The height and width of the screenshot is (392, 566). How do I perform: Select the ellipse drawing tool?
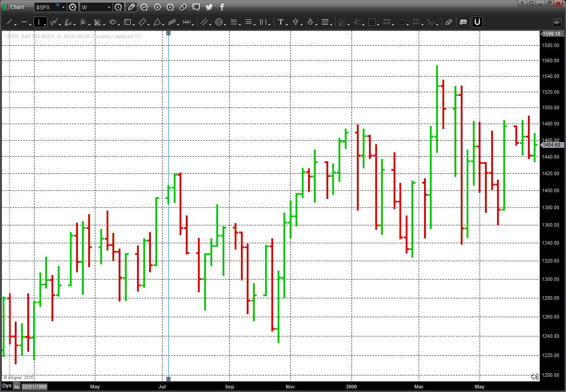(x=113, y=22)
